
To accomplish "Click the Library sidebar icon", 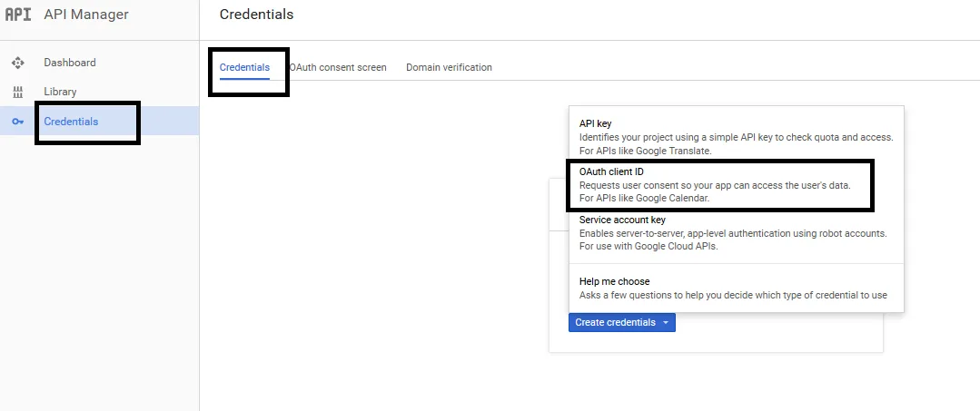I will tap(17, 92).
